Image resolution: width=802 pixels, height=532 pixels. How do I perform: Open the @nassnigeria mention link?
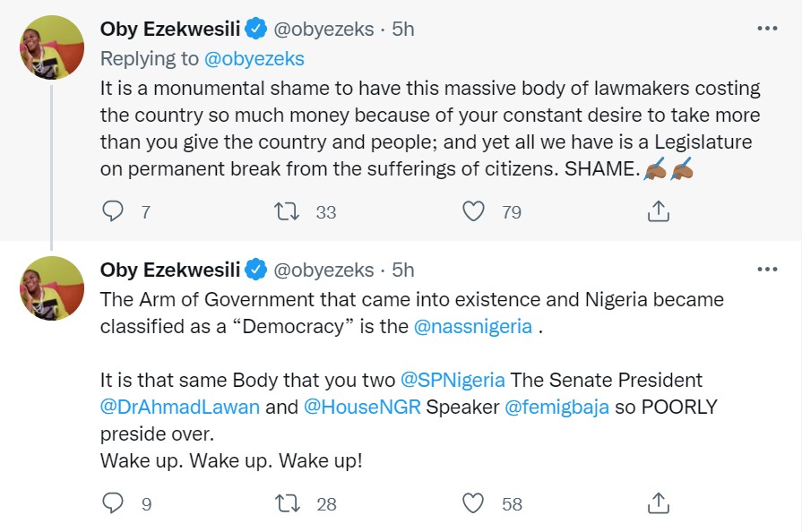(473, 327)
